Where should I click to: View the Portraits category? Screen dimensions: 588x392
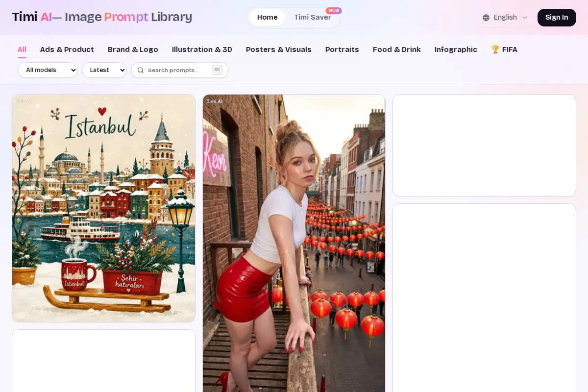pos(342,49)
